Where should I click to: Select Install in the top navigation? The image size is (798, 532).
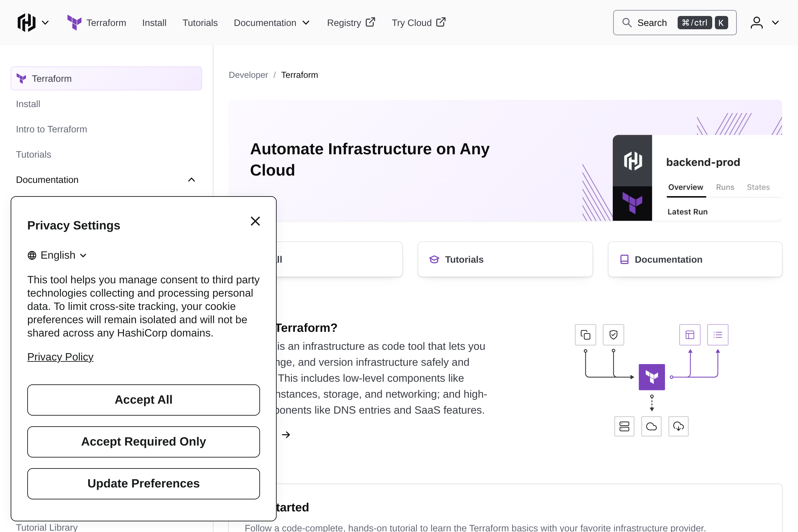pos(154,22)
